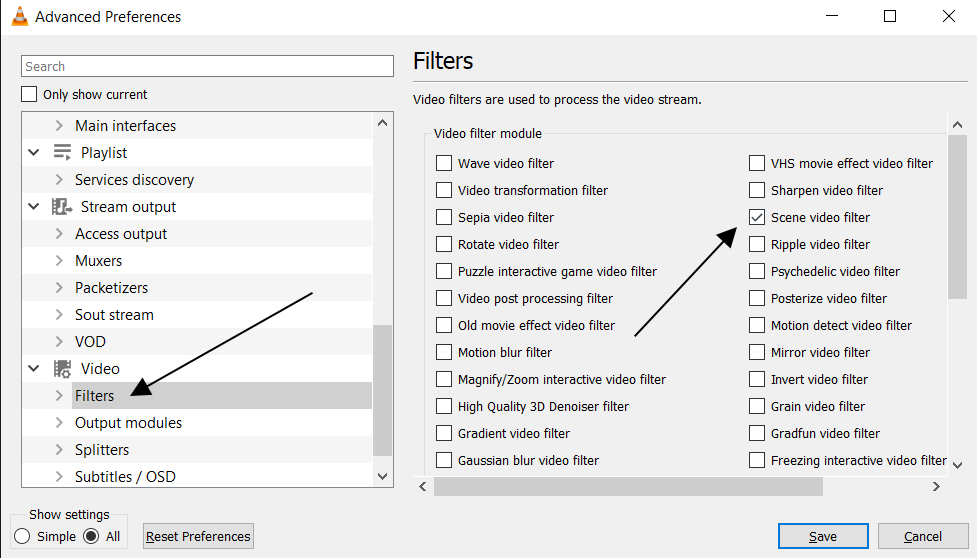Click the Playlist icon in the tree
This screenshot has height=558, width=977.
(x=63, y=153)
